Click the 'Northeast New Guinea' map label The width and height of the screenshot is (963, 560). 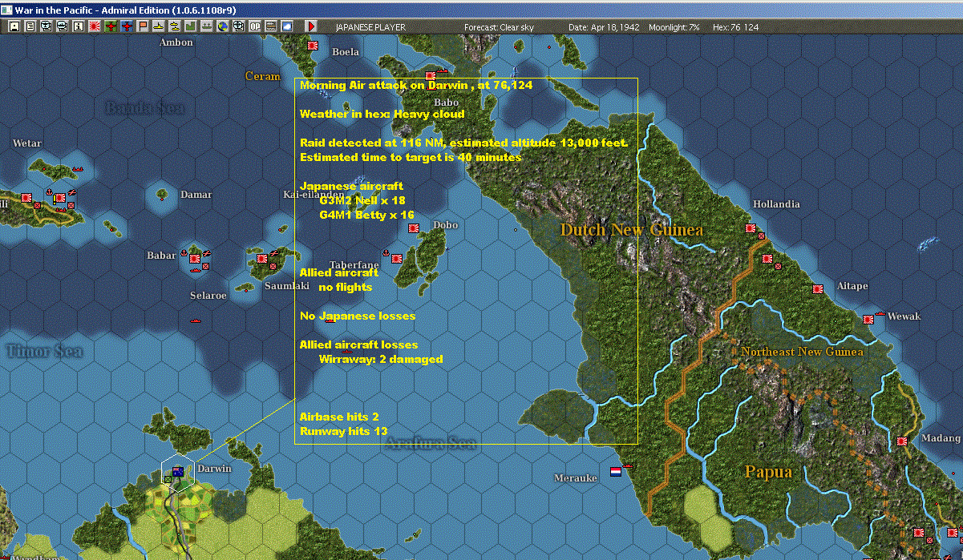click(802, 352)
